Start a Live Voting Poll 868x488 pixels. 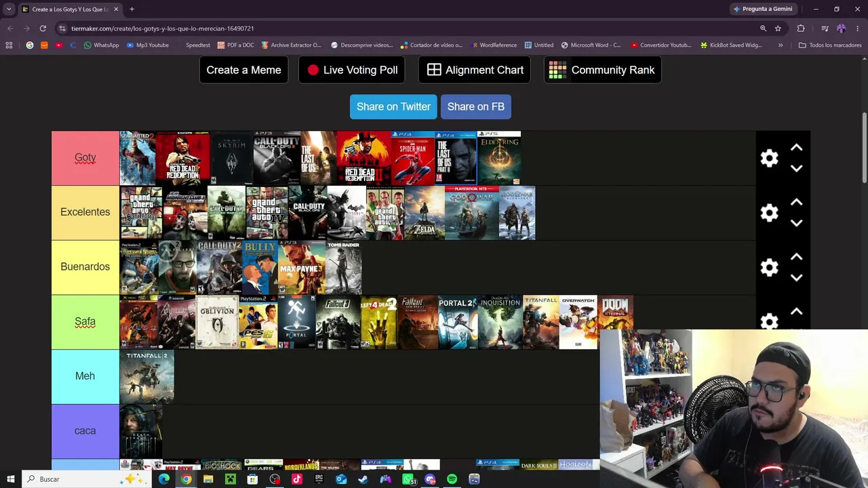(x=353, y=70)
